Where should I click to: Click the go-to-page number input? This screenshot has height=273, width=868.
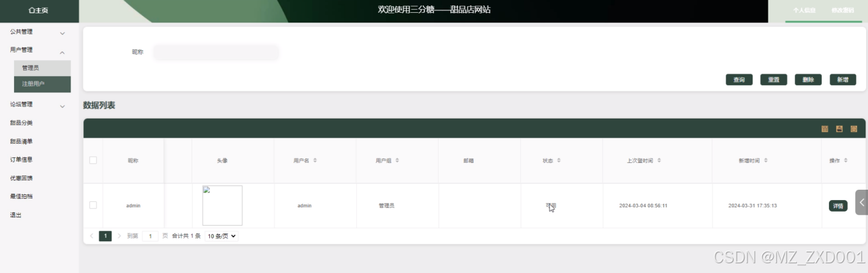tap(150, 236)
